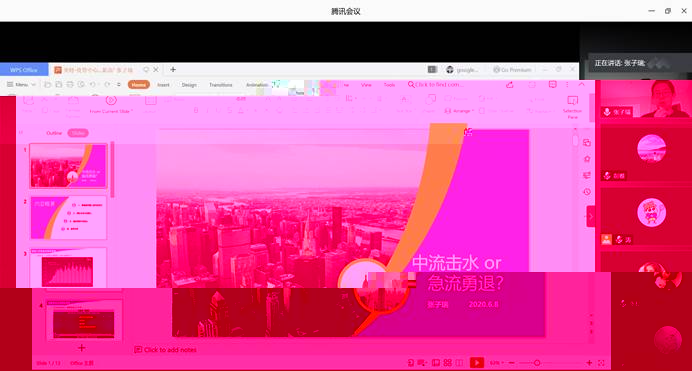Open the Arrange dropdown

pos(459,111)
